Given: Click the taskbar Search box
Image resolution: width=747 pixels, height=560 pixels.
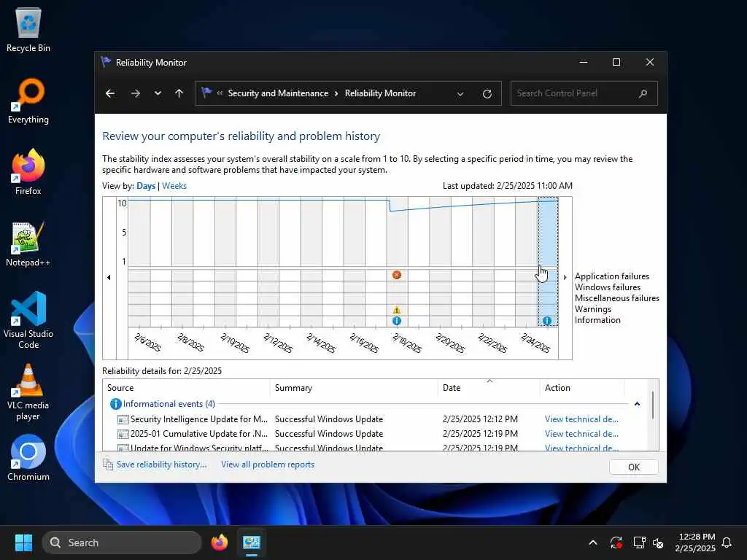Looking at the screenshot, I should coord(122,542).
